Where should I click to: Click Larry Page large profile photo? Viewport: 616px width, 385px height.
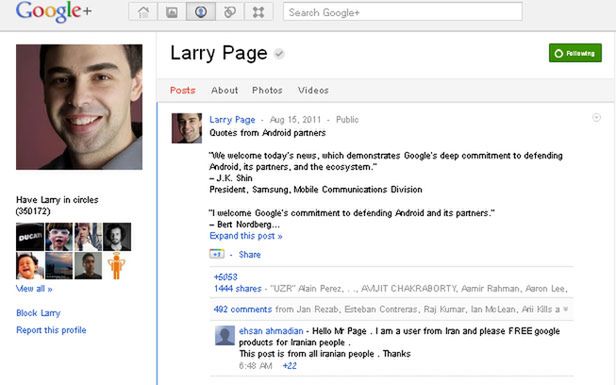79,107
